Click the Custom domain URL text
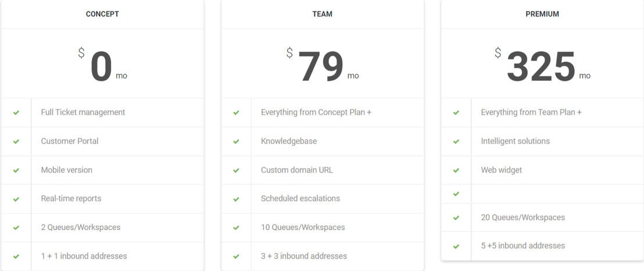The image size is (644, 271). [x=297, y=170]
